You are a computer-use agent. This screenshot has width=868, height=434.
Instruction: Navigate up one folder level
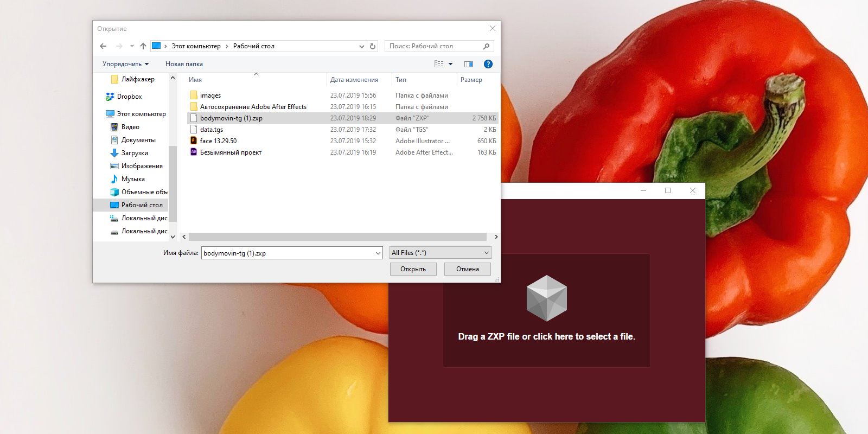tap(143, 46)
